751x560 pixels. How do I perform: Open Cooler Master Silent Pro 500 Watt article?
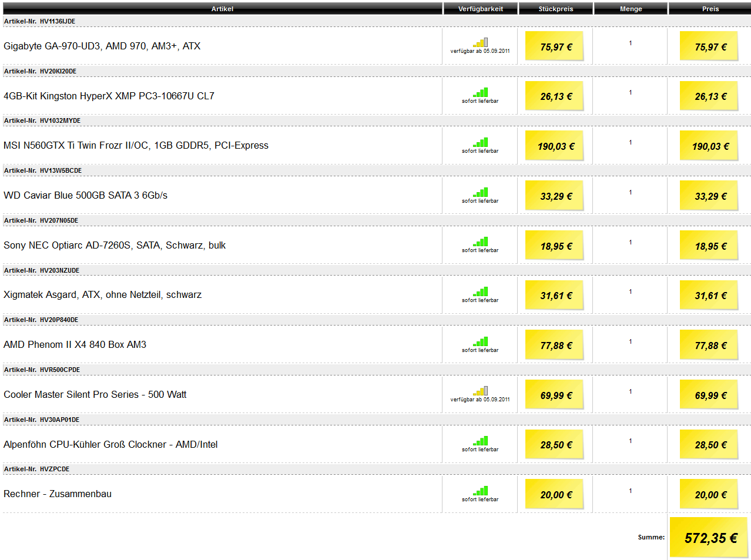coord(95,394)
